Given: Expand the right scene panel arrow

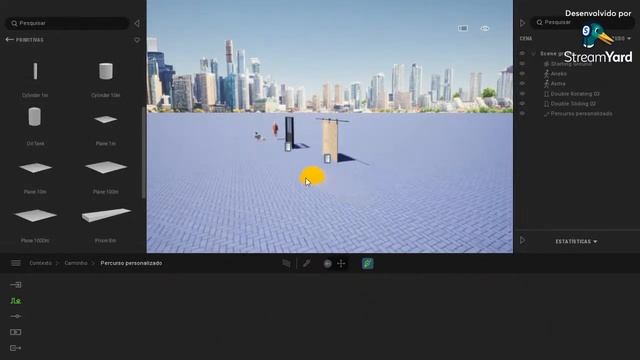Looking at the screenshot, I should point(522,23).
